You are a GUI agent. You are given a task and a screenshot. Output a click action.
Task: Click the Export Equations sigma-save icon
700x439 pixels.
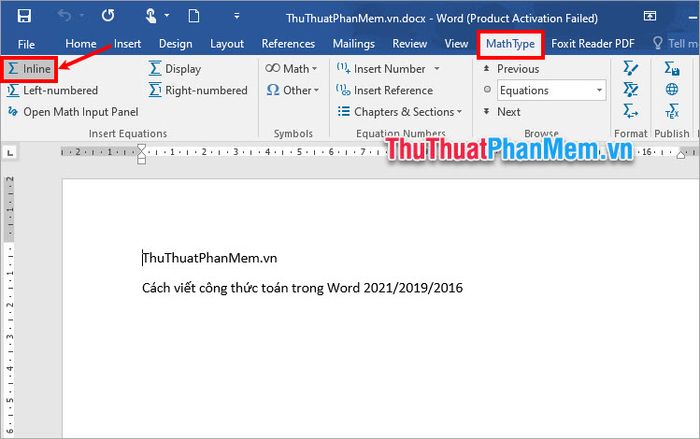pos(672,68)
